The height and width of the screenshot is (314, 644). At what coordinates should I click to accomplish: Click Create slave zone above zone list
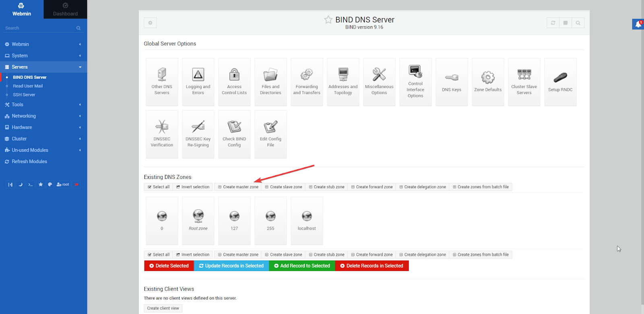[283, 187]
